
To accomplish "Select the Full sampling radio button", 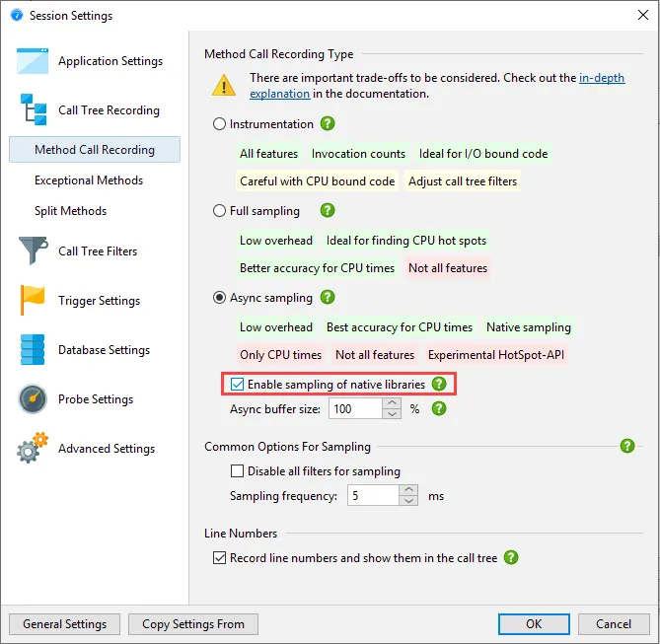I will pyautogui.click(x=219, y=210).
